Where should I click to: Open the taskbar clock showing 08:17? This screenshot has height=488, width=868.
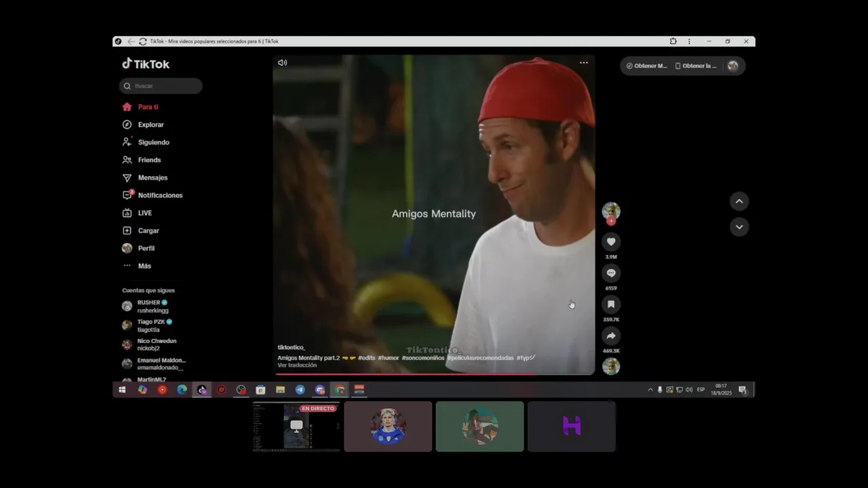pyautogui.click(x=721, y=390)
